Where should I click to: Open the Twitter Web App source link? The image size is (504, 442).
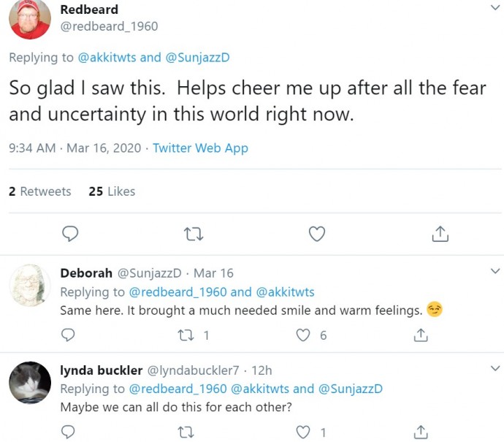[x=200, y=148]
